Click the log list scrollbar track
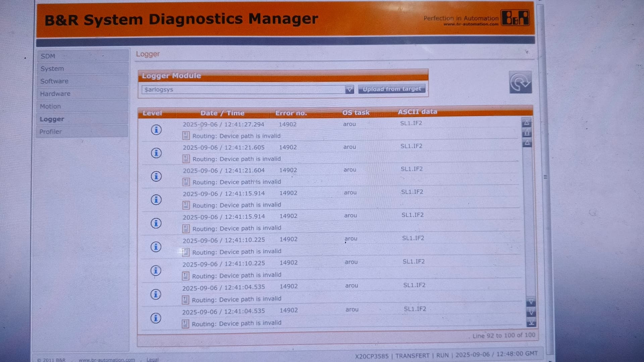Screen dimensions: 644x362 coord(529,221)
